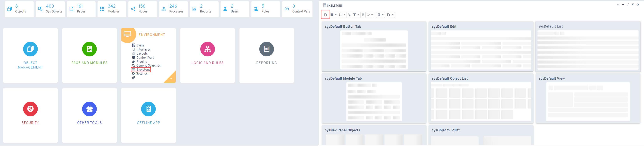
Task: Open the Security shield tile
Action: [30, 115]
